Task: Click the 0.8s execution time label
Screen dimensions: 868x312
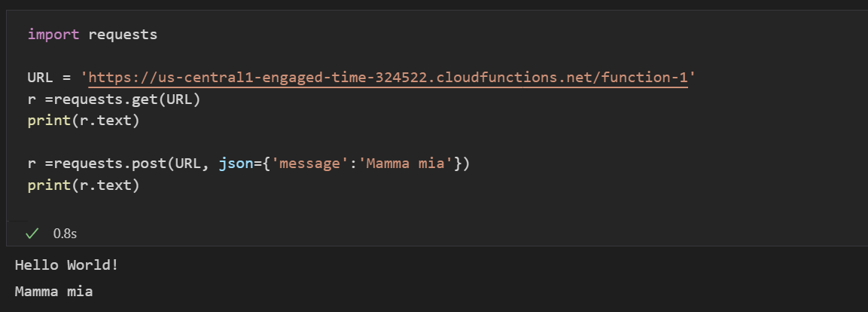Action: point(65,234)
